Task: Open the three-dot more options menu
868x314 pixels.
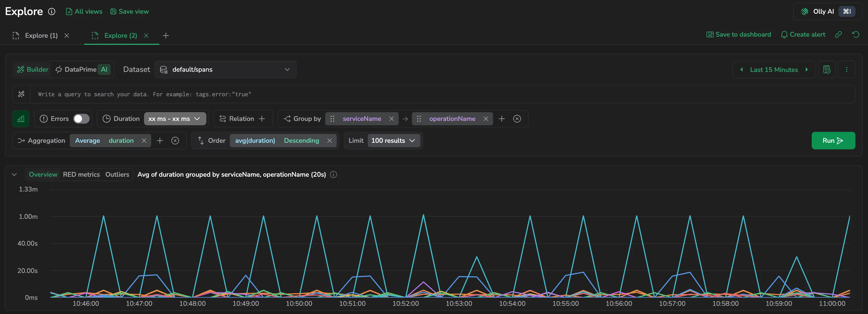Action: (846, 69)
